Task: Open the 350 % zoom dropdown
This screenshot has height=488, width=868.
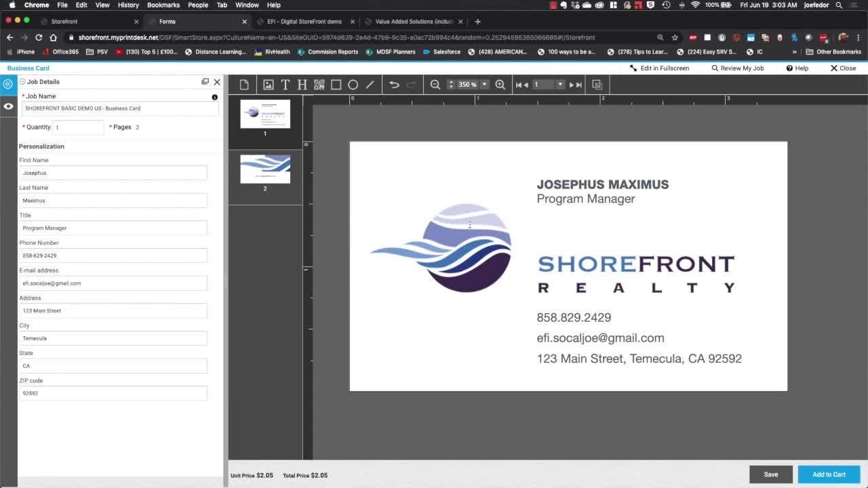Action: pyautogui.click(x=484, y=85)
